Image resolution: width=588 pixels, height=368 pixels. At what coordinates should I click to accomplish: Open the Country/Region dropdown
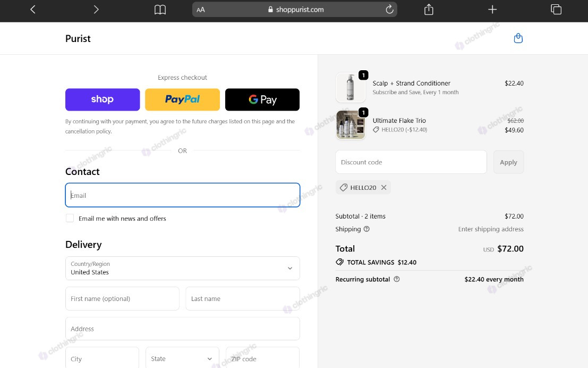pos(183,269)
